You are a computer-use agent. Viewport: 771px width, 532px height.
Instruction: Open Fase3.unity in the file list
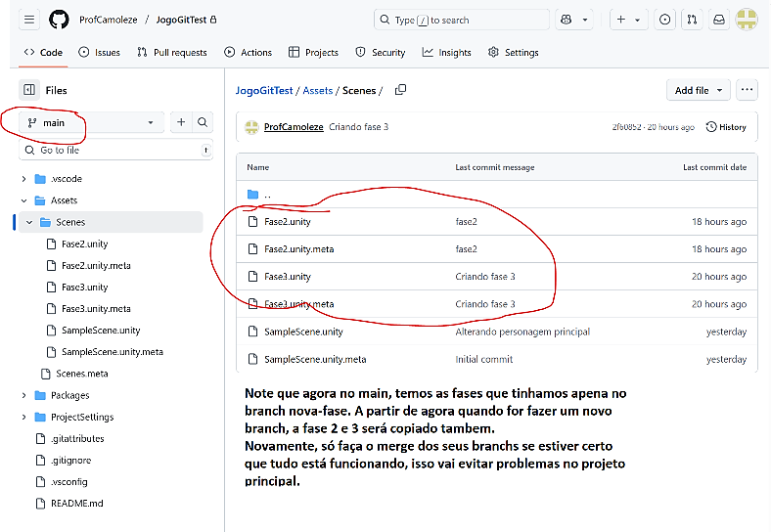click(x=288, y=277)
